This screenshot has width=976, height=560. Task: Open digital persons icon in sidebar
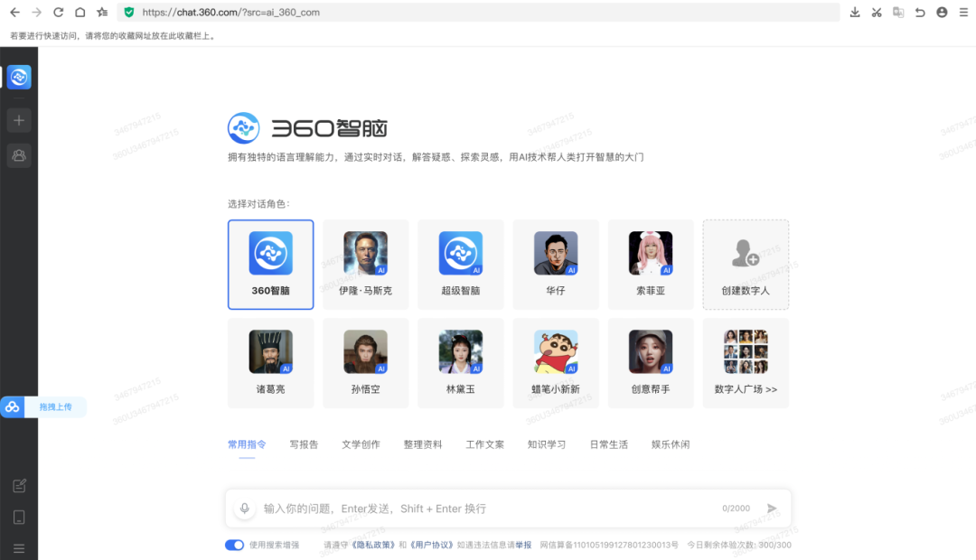click(x=19, y=155)
